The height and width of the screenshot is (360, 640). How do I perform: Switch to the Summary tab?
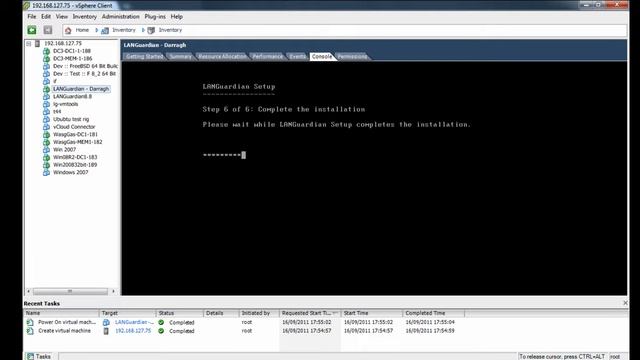point(180,56)
